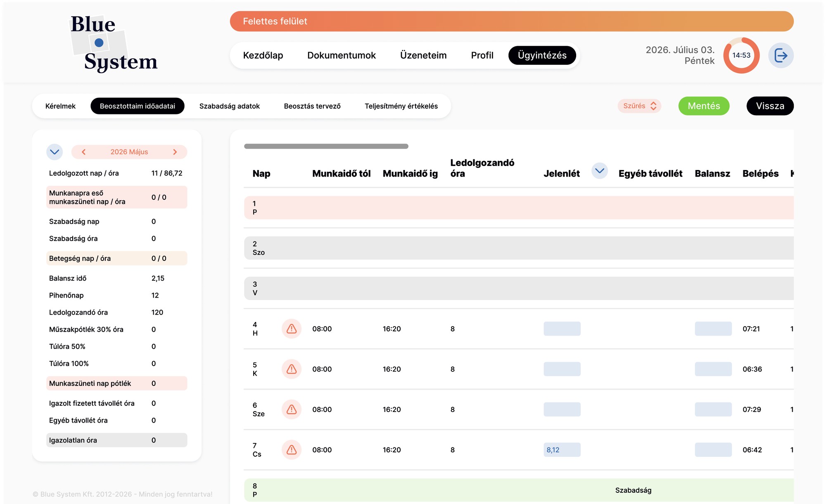Open the Szűrés filter dropdown
The image size is (826, 504).
click(x=639, y=106)
